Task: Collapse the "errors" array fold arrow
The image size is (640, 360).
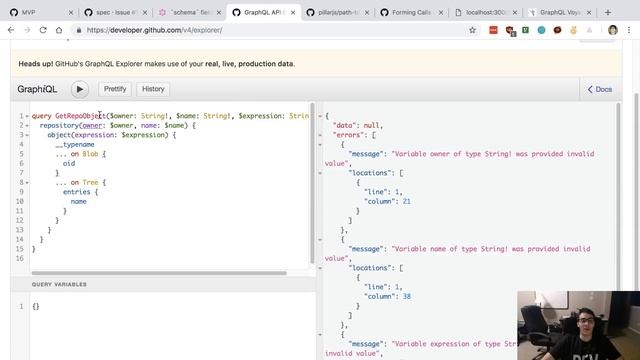Action: tap(320, 135)
